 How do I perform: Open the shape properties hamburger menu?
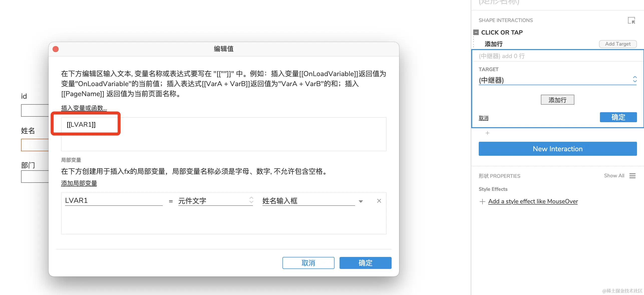(x=632, y=176)
